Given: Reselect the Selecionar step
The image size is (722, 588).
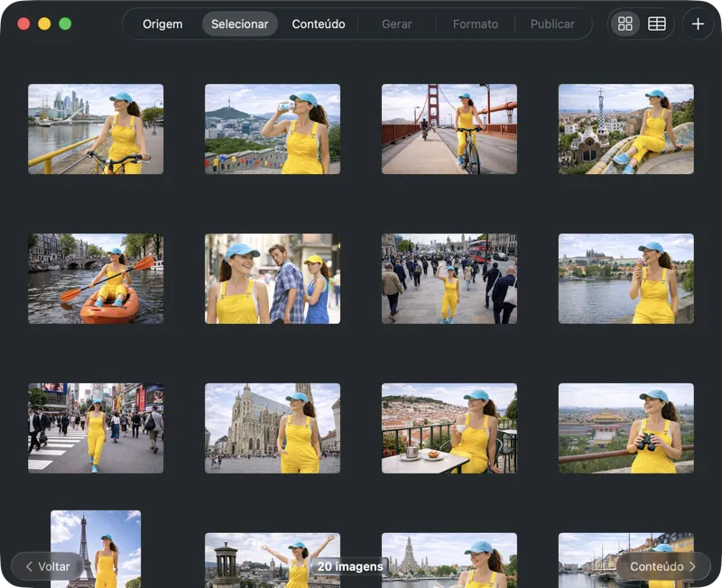Looking at the screenshot, I should coord(240,24).
